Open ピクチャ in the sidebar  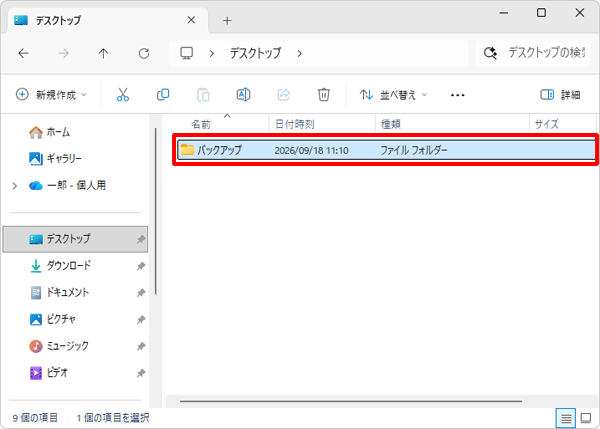(x=53, y=319)
